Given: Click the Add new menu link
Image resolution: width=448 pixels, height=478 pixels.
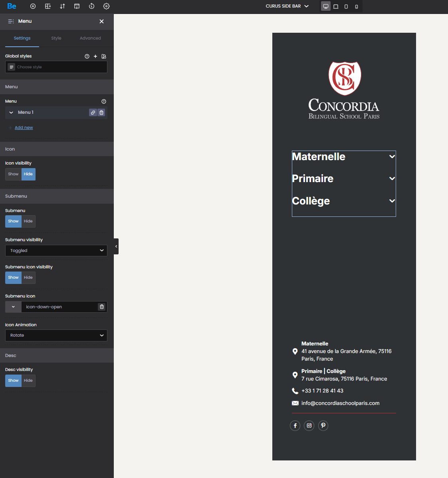Looking at the screenshot, I should [x=24, y=127].
